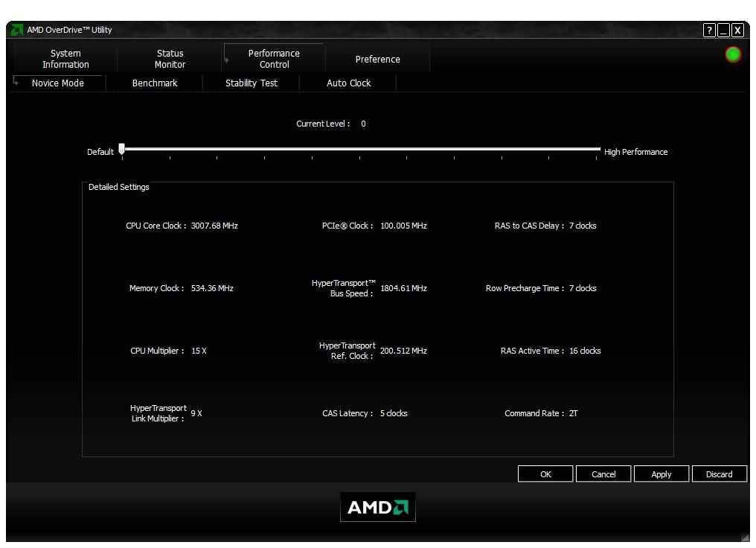Switch to the System Information tab
Screen dimensions: 756x548
point(65,59)
